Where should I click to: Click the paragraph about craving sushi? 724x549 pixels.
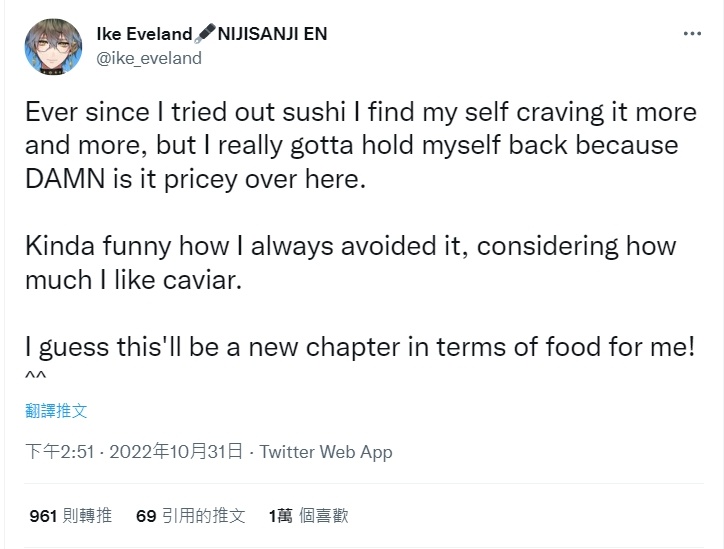(x=361, y=145)
